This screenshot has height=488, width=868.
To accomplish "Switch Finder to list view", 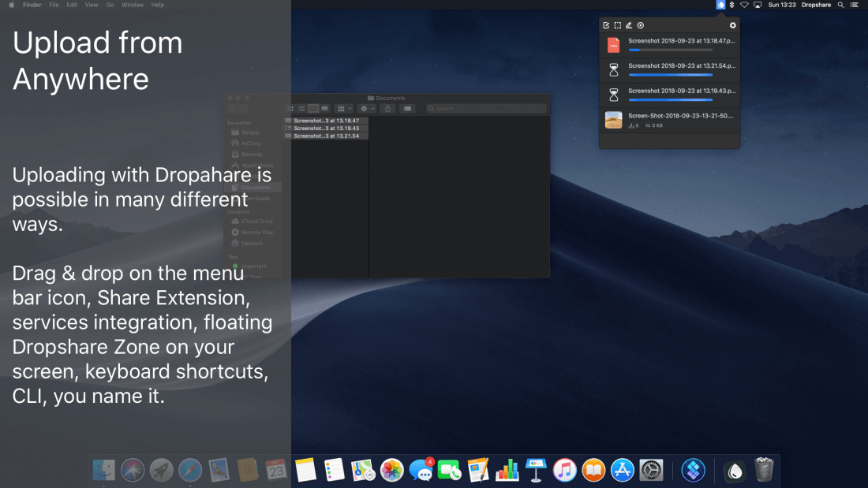I will point(301,109).
